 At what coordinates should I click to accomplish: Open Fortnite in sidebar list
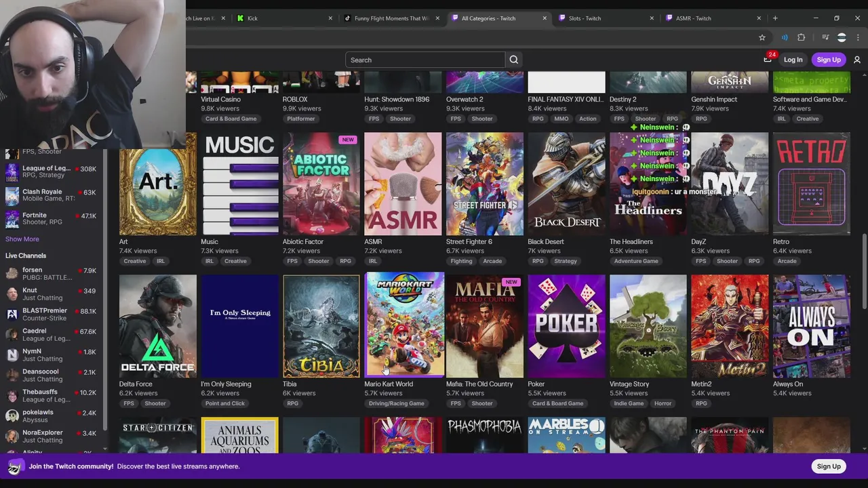click(x=52, y=219)
